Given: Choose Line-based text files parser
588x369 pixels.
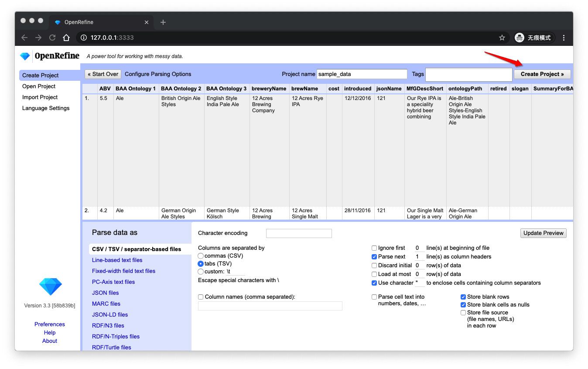Looking at the screenshot, I should pyautogui.click(x=117, y=260).
